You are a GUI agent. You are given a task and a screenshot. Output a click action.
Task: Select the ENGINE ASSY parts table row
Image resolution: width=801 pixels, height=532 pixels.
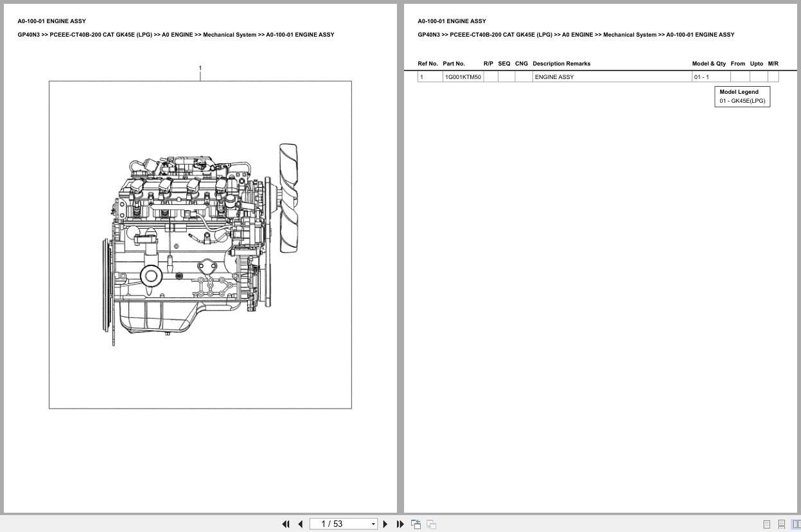[x=554, y=76]
